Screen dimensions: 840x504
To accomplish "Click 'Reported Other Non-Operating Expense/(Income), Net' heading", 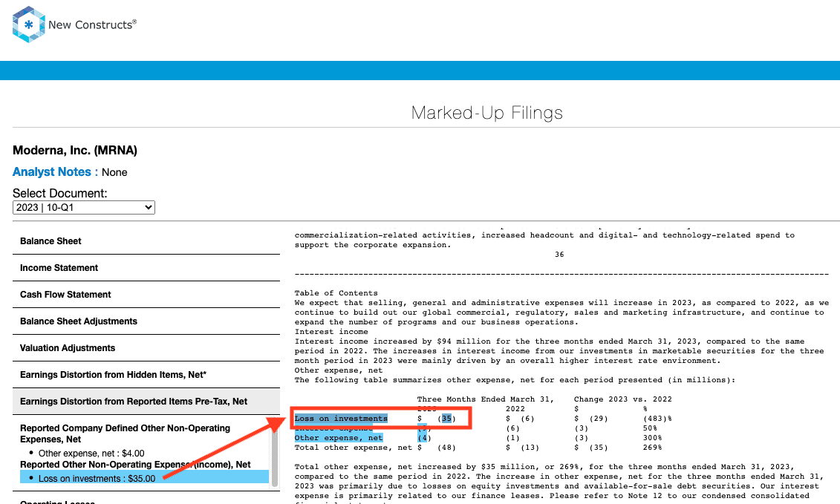I will (x=135, y=465).
